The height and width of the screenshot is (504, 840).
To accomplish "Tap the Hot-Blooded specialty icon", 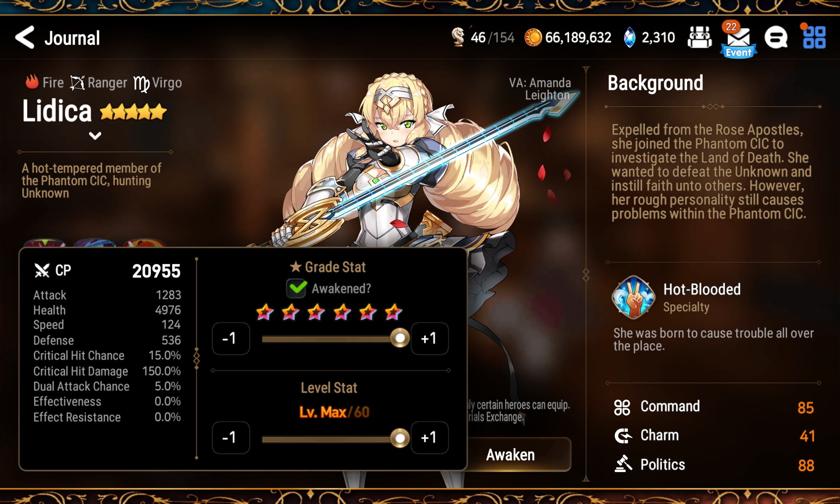I will [633, 297].
